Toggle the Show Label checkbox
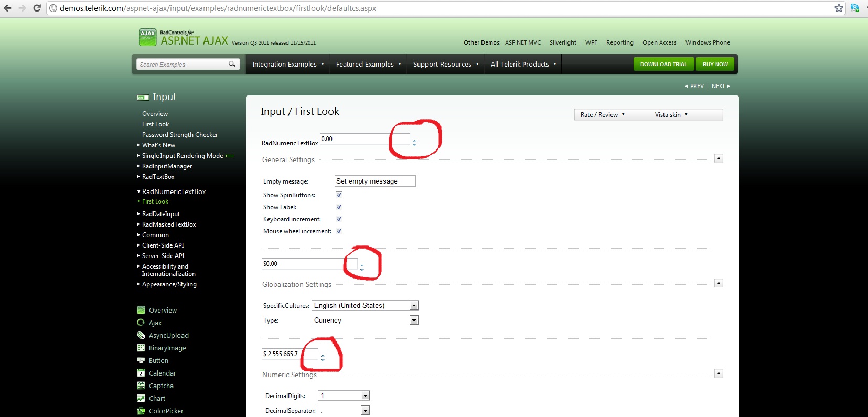Viewport: 868px width, 417px height. click(339, 207)
